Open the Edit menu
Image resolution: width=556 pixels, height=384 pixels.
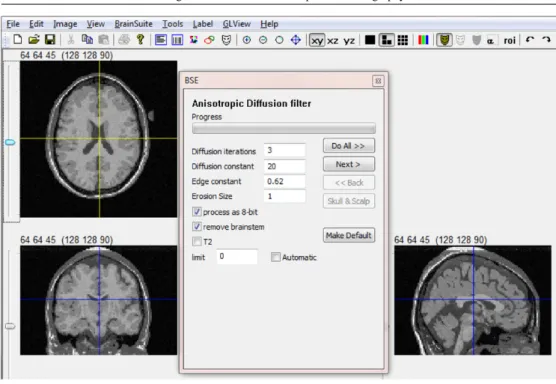coord(36,24)
